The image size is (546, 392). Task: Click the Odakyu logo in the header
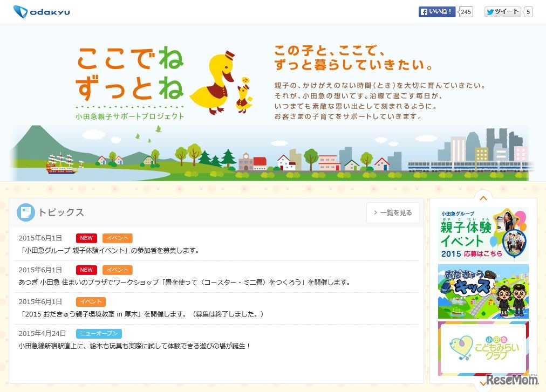click(x=41, y=12)
